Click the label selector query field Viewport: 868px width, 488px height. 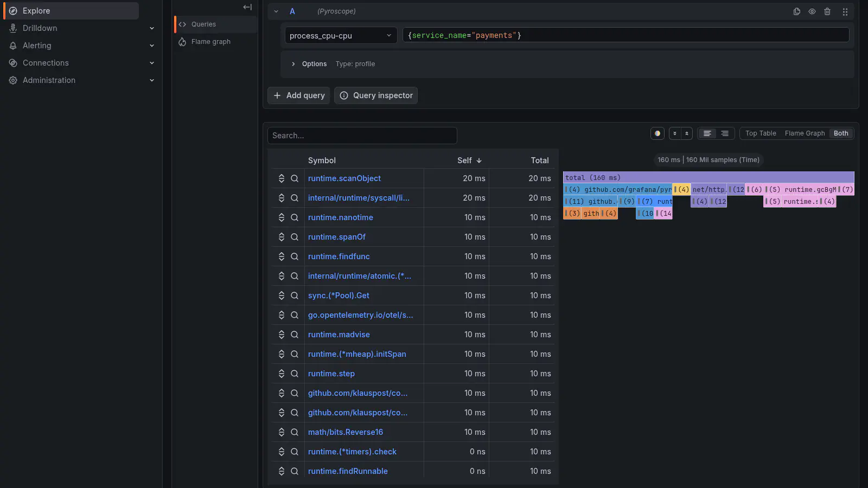626,35
